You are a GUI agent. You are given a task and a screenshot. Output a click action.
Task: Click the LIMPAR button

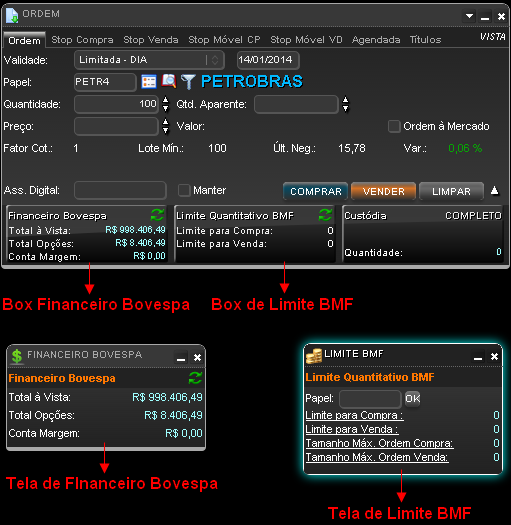pyautogui.click(x=451, y=191)
